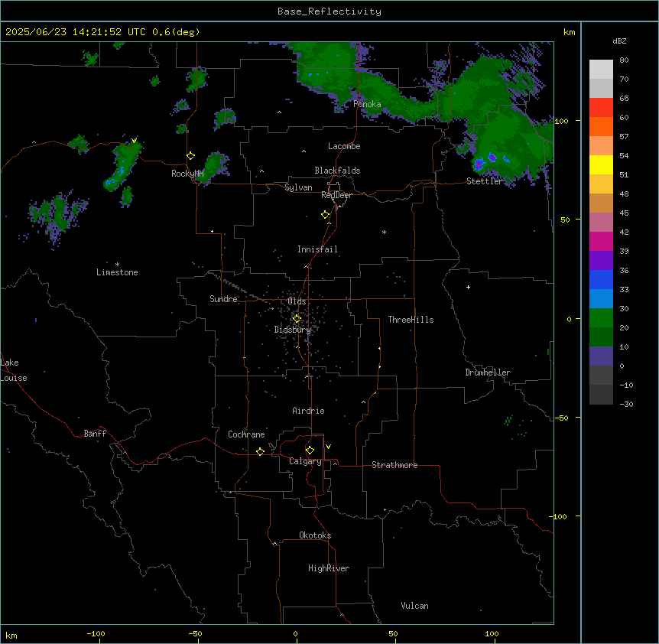
Task: Select the orange 60 dBZ legend swatch
Action: pyautogui.click(x=601, y=126)
